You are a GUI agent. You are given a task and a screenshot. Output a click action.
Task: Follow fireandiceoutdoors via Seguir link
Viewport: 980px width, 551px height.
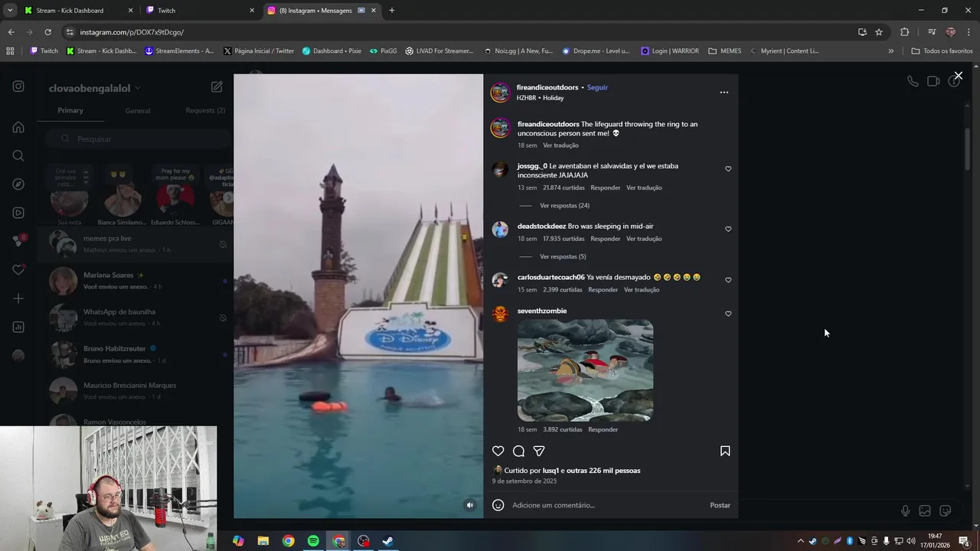(x=597, y=87)
